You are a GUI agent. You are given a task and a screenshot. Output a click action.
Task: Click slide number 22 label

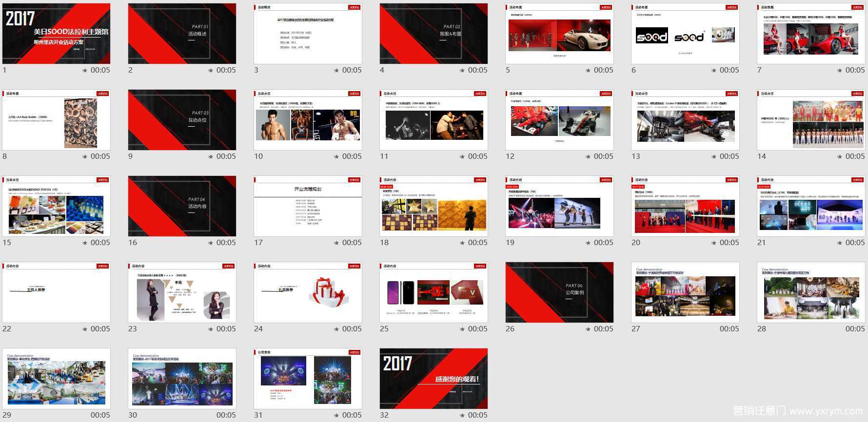7,329
